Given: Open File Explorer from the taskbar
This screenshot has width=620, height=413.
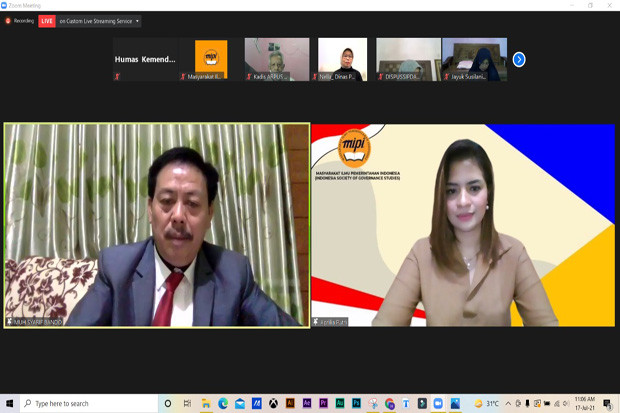Looking at the screenshot, I should coord(206,404).
